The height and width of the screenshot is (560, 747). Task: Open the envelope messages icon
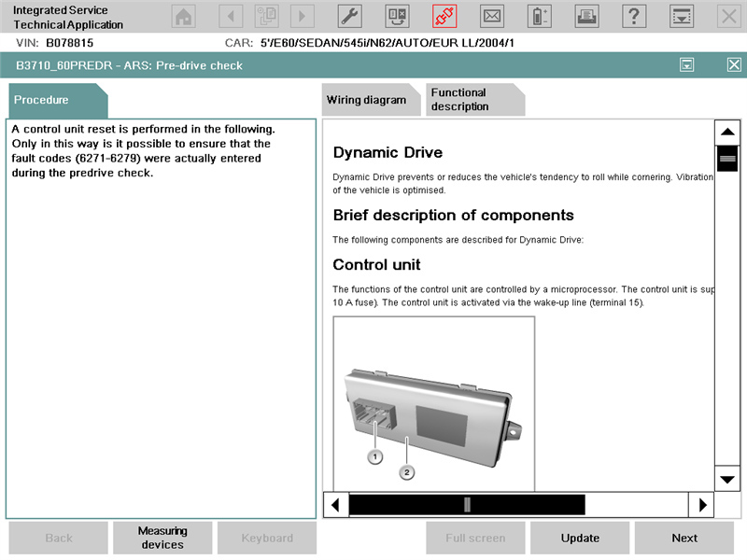[492, 17]
